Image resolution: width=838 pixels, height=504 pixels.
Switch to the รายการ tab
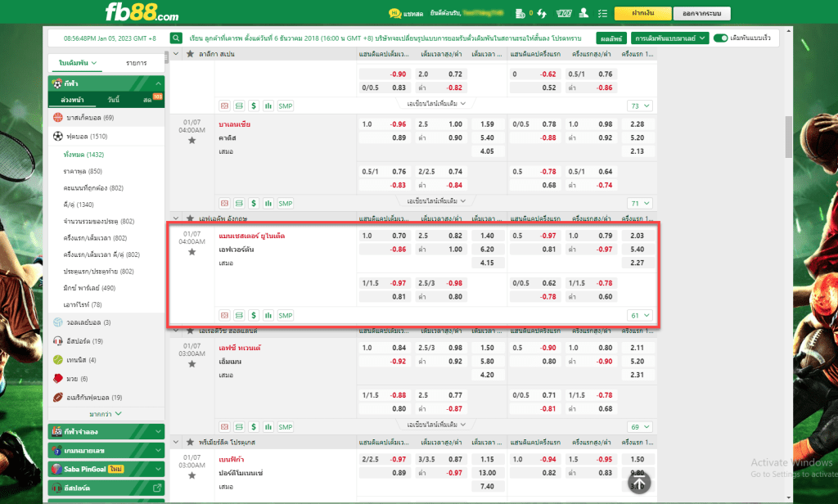pyautogui.click(x=137, y=63)
